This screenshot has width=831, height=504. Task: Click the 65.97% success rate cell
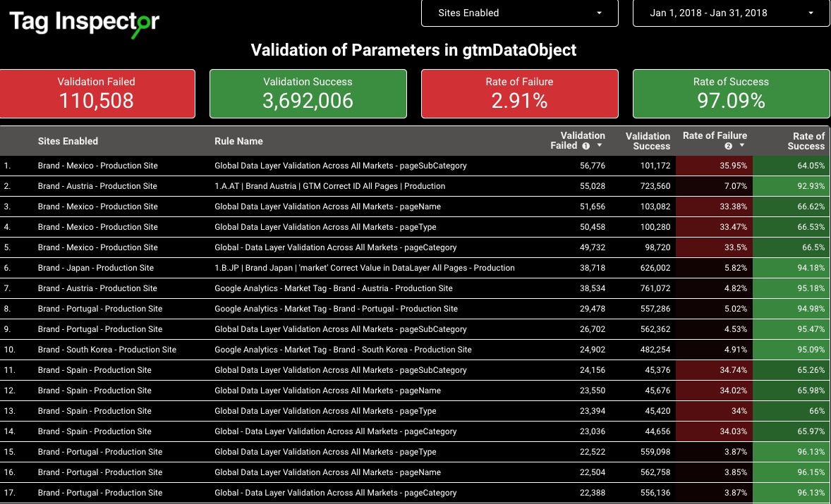791,431
